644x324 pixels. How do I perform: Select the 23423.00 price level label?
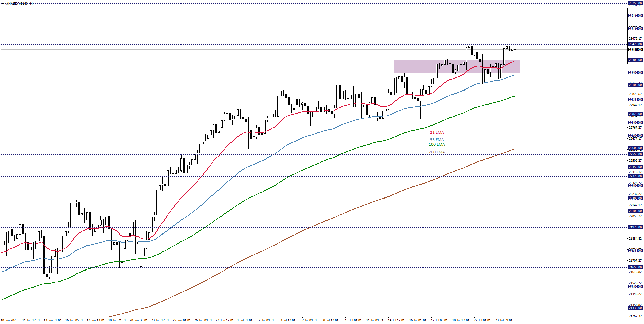(x=635, y=44)
